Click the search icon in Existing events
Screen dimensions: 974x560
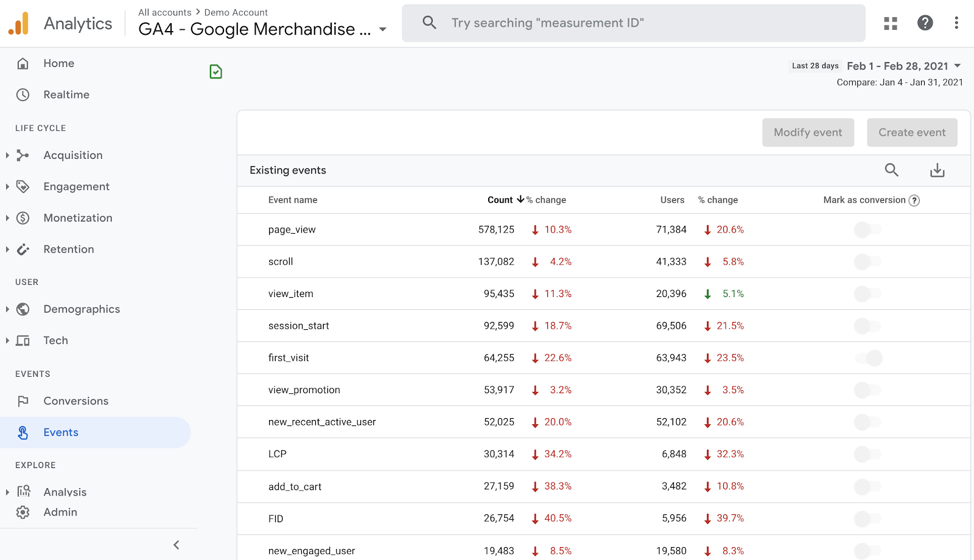pyautogui.click(x=891, y=170)
